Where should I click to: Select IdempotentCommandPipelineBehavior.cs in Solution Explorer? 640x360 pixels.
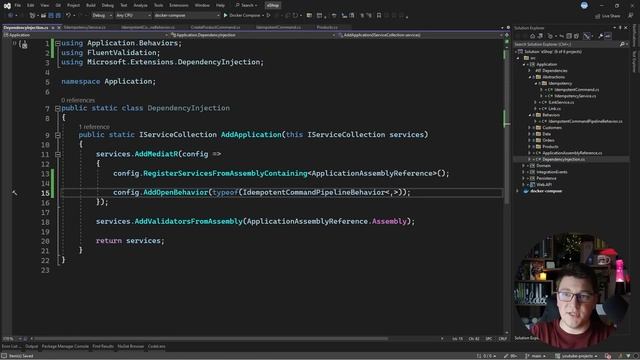pyautogui.click(x=585, y=121)
